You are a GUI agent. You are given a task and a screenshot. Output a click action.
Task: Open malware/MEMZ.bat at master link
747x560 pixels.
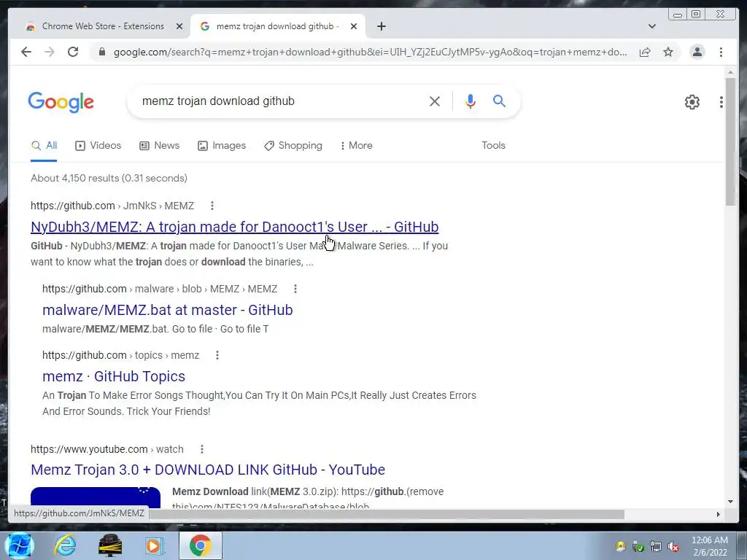[167, 310]
